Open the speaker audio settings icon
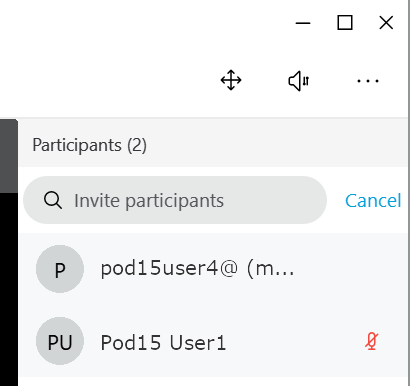 (299, 81)
